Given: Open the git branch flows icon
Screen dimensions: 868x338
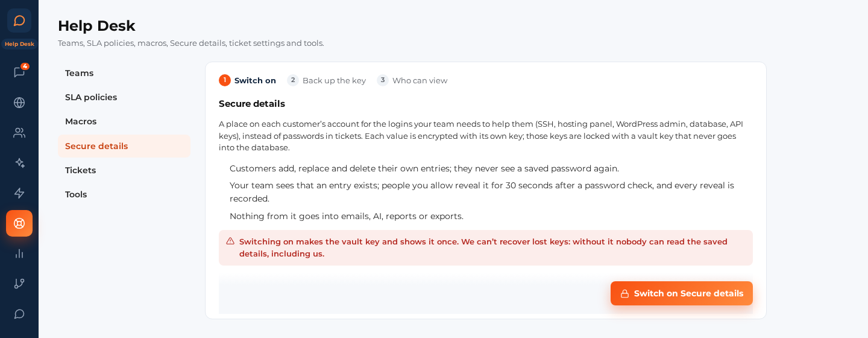Looking at the screenshot, I should (19, 284).
